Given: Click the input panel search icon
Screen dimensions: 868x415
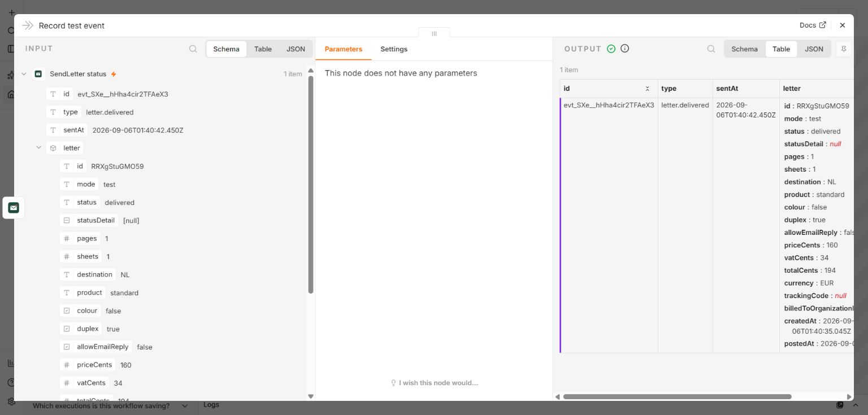Looking at the screenshot, I should (x=193, y=49).
